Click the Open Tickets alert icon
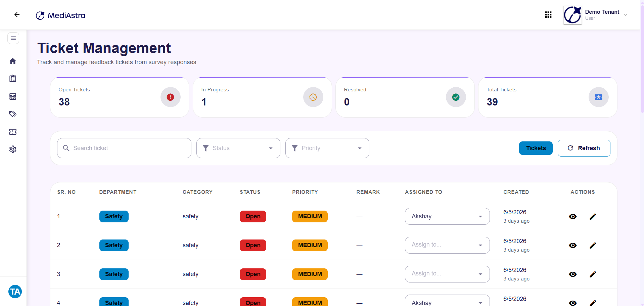The image size is (644, 306). [x=171, y=97]
